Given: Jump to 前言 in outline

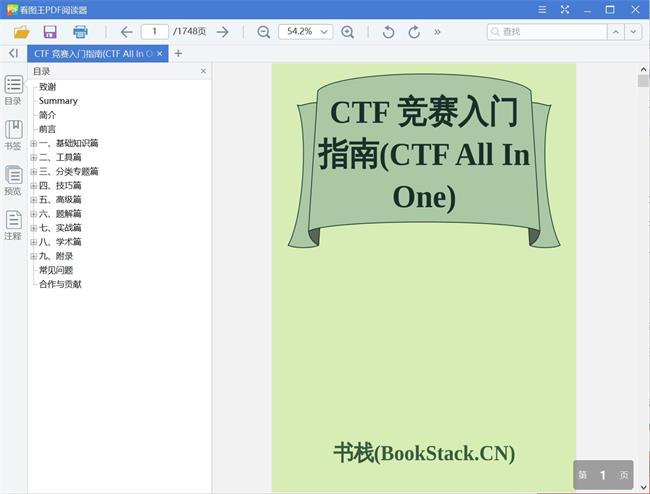Looking at the screenshot, I should coord(47,129).
